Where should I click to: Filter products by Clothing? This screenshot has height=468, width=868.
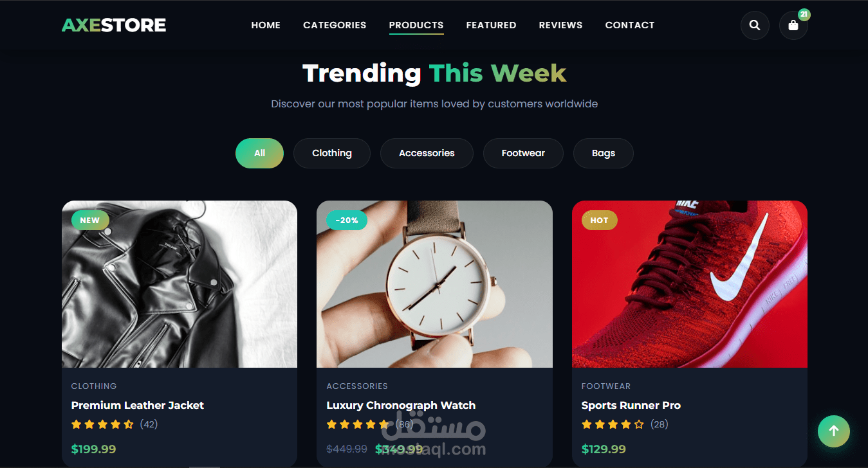[x=332, y=153]
